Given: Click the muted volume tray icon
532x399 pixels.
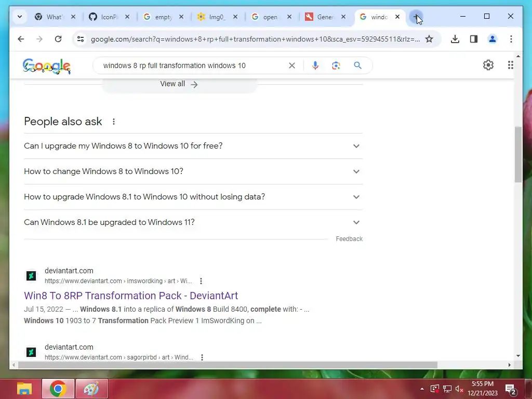Looking at the screenshot, I should click(459, 389).
